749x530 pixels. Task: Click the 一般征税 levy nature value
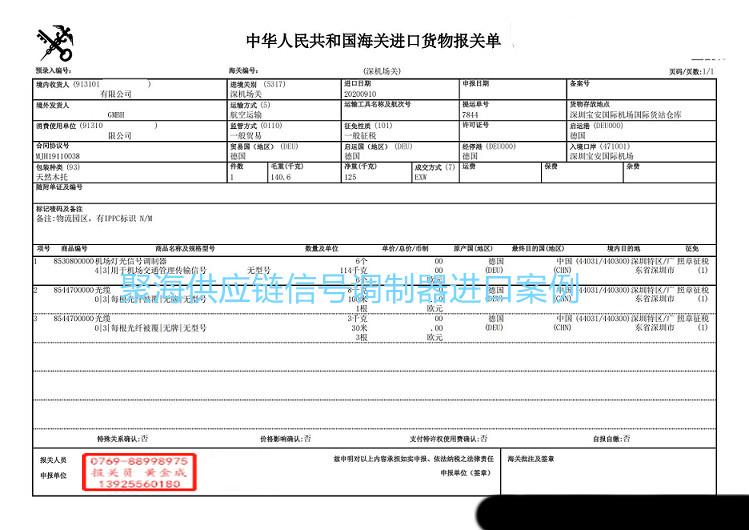360,136
